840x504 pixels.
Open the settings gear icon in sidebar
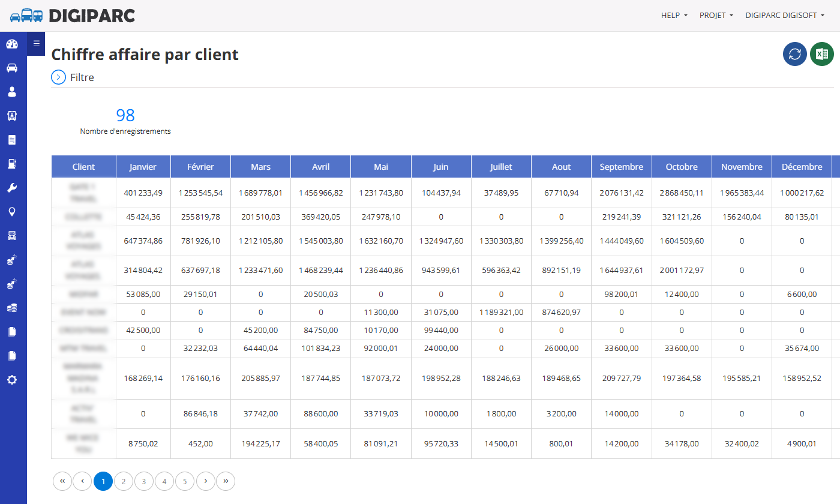tap(12, 380)
